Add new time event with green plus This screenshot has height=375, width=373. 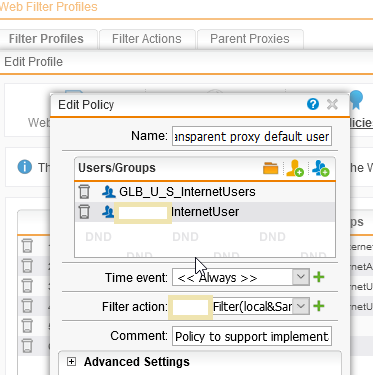point(319,277)
